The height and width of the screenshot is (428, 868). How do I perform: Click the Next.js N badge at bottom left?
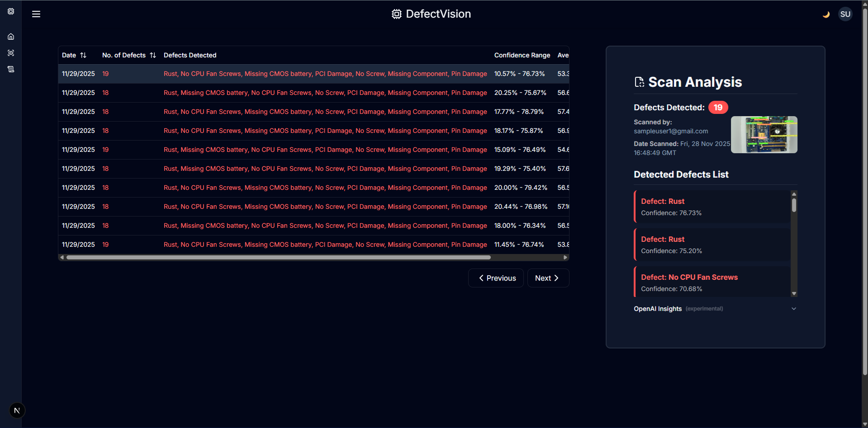click(17, 410)
